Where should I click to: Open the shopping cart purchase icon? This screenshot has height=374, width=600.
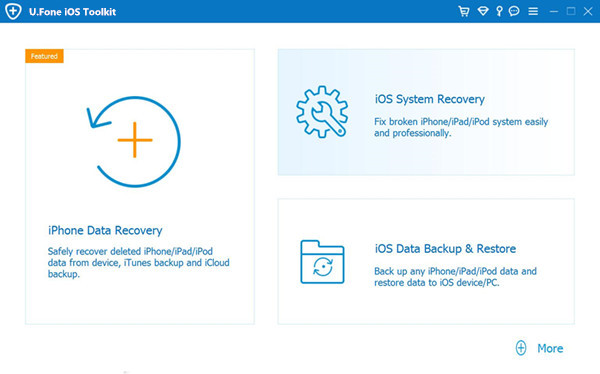click(464, 11)
